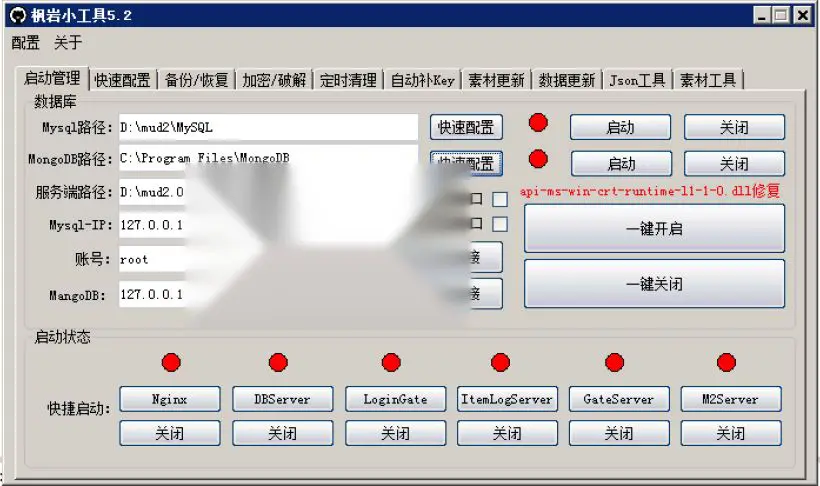820x486 pixels.
Task: Click 关闭 below the LoginGate button
Action: pyautogui.click(x=395, y=433)
